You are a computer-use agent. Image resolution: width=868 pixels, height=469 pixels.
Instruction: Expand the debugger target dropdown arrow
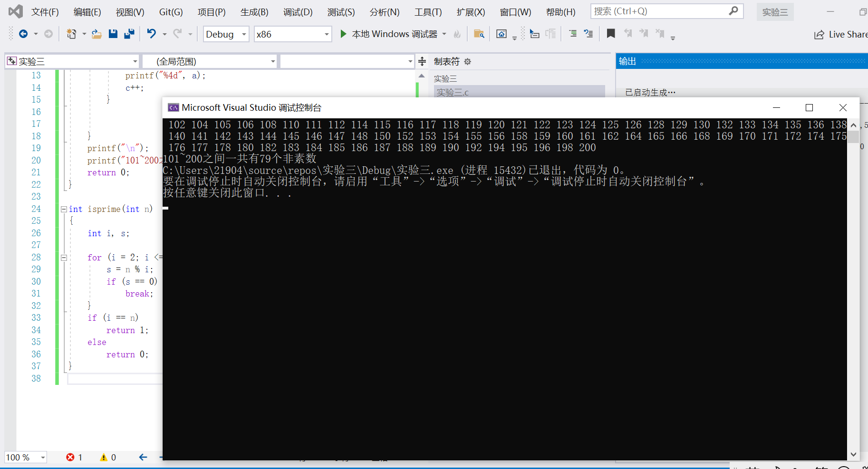444,34
